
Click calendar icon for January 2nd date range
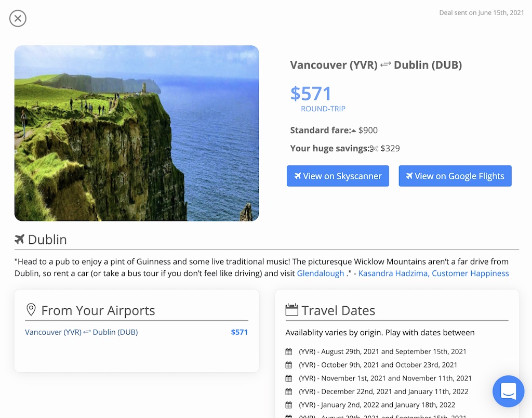[289, 405]
